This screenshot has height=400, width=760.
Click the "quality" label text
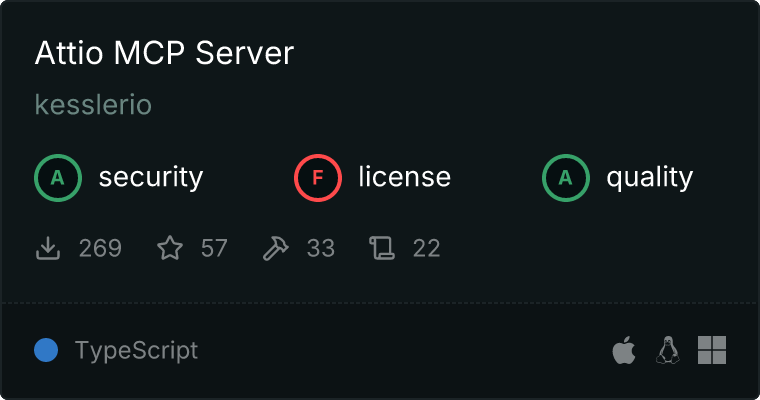[649, 178]
